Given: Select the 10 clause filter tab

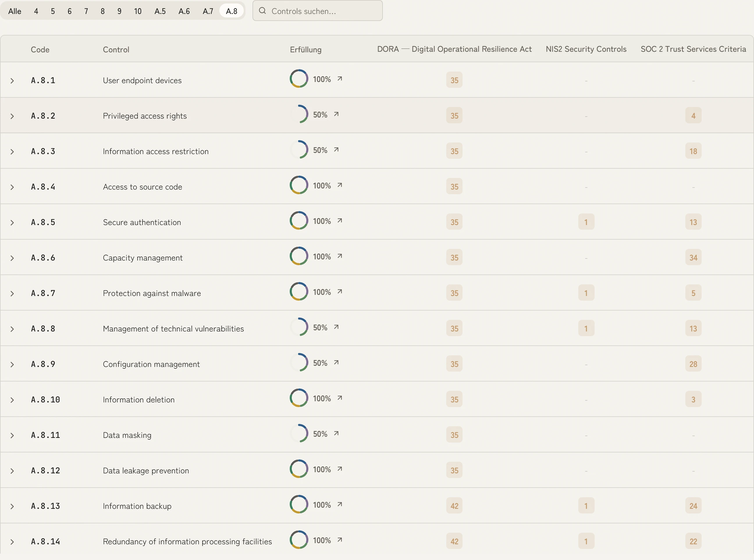Looking at the screenshot, I should click(x=138, y=11).
